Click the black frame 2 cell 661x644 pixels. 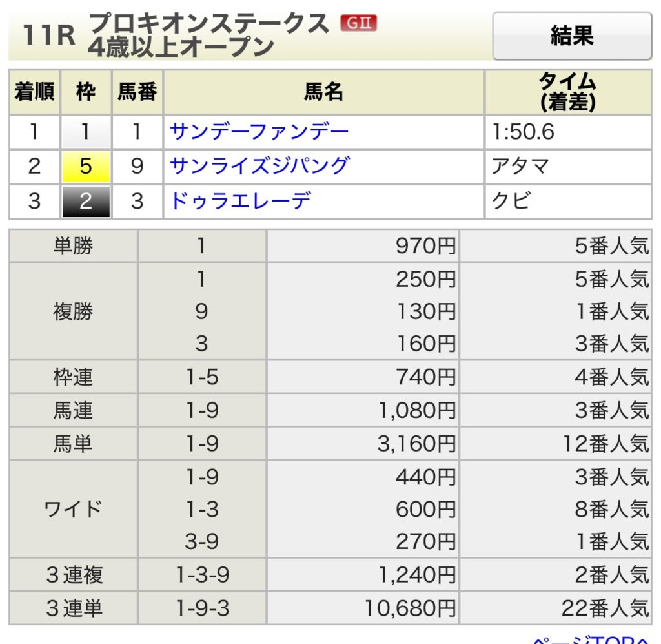(85, 201)
